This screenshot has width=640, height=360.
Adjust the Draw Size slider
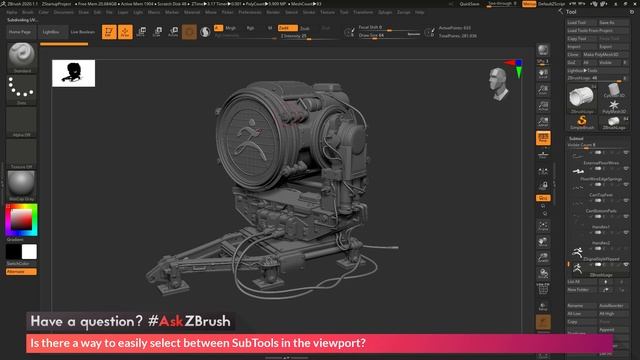click(389, 36)
